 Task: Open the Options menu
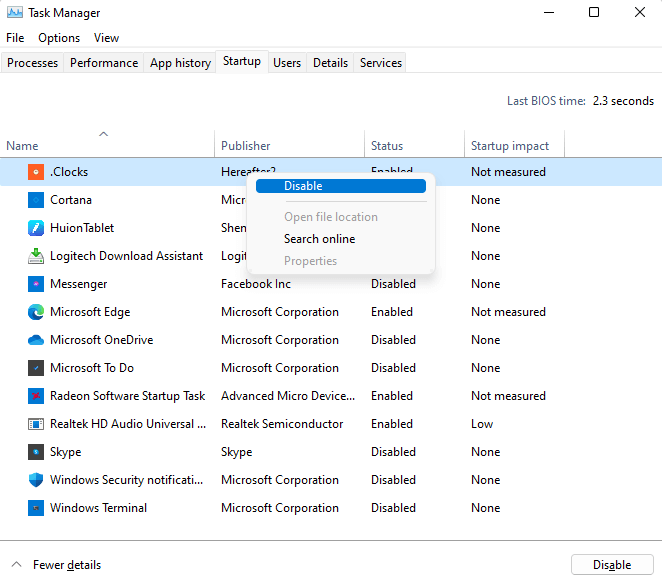tap(59, 38)
